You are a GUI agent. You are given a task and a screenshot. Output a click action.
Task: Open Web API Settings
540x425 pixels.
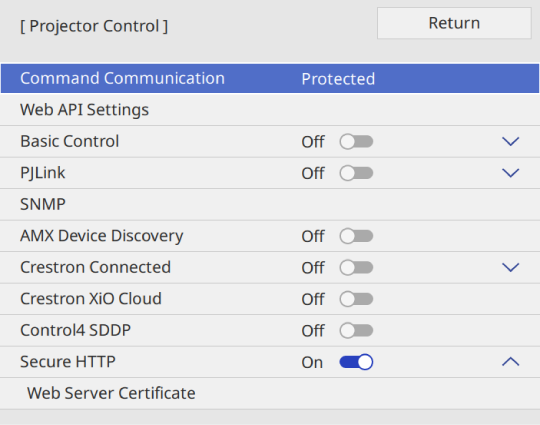pos(270,110)
